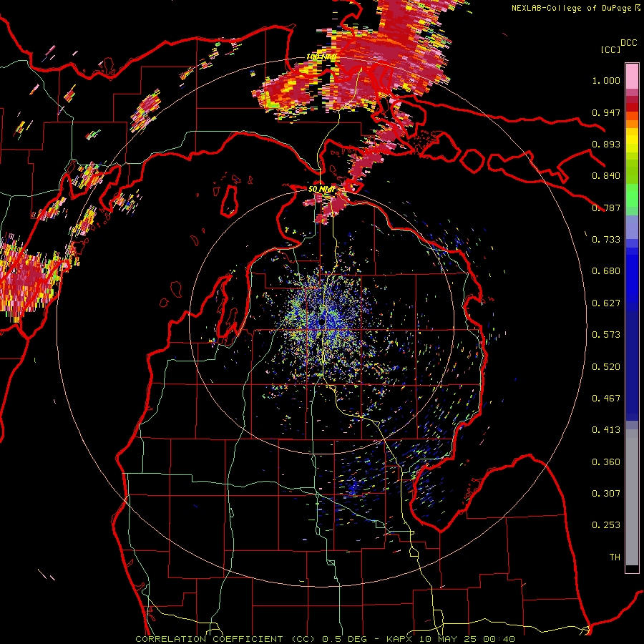Select the 0.307 scale value

(x=606, y=494)
